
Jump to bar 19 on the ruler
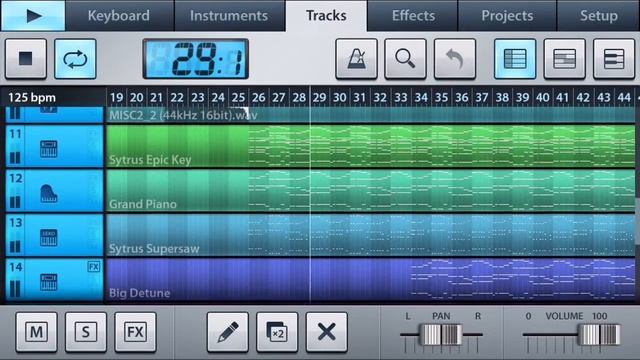(x=117, y=98)
